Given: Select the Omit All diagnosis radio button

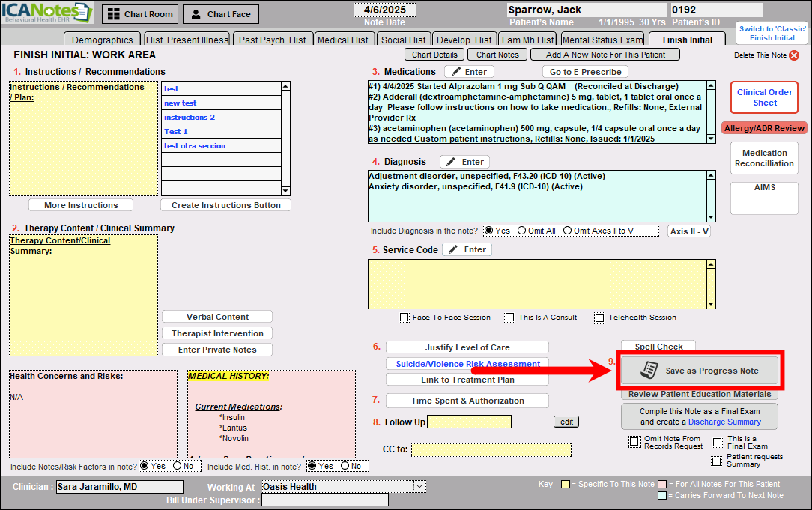Looking at the screenshot, I should click(x=521, y=231).
